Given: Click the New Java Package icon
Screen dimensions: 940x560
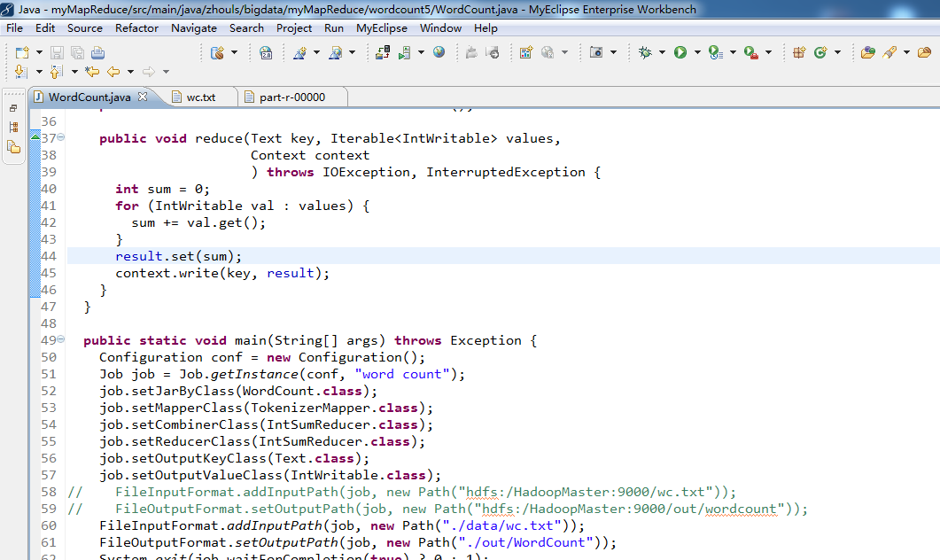Looking at the screenshot, I should point(799,53).
